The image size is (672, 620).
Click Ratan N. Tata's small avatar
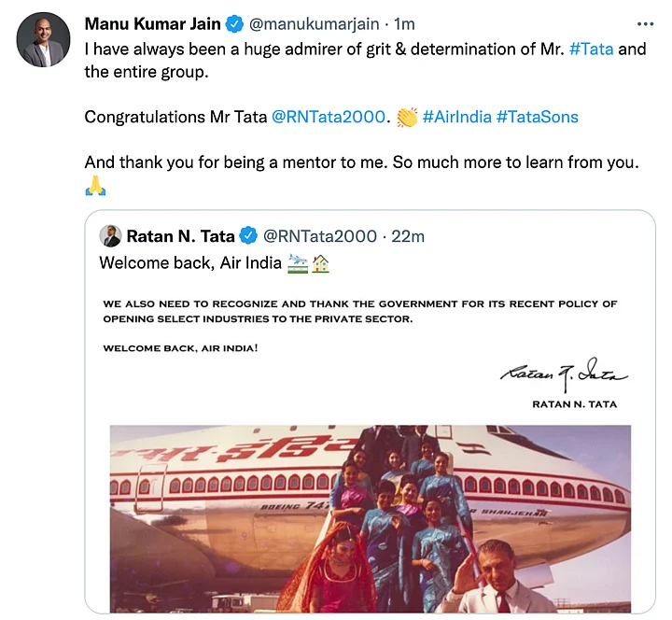point(111,236)
